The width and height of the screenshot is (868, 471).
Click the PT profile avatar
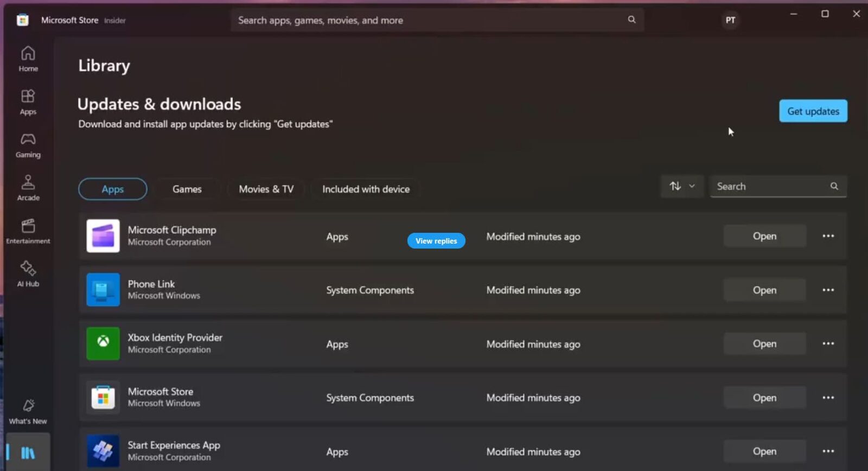730,21
